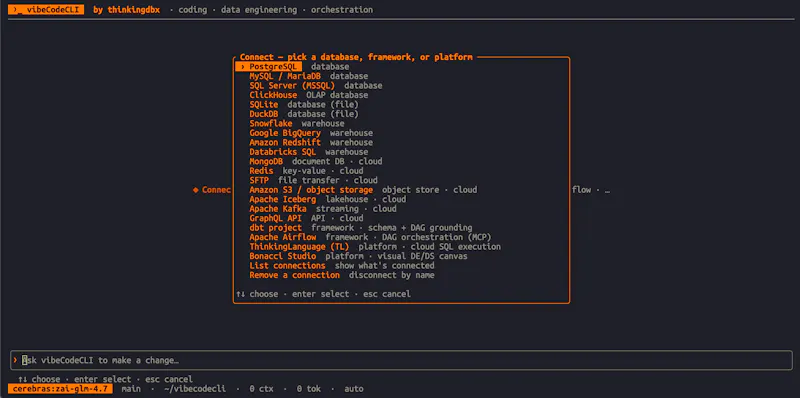
Task: Click the '0 ctx' status indicator
Action: point(261,389)
